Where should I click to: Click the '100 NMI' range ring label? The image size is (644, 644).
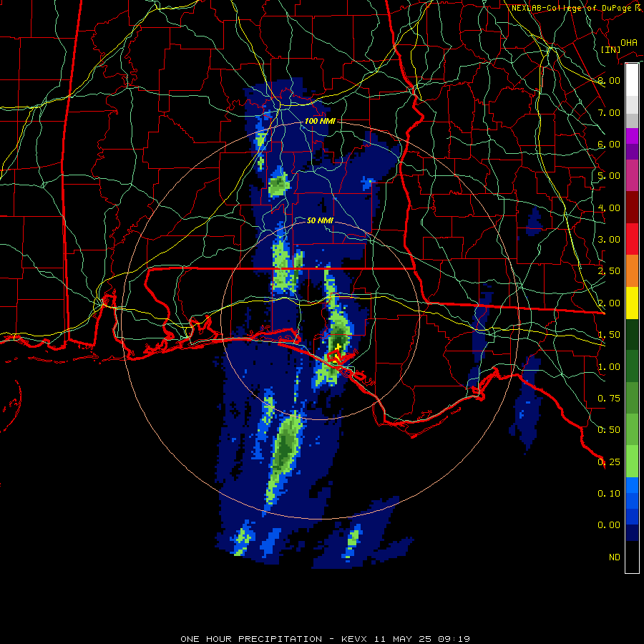pos(320,121)
